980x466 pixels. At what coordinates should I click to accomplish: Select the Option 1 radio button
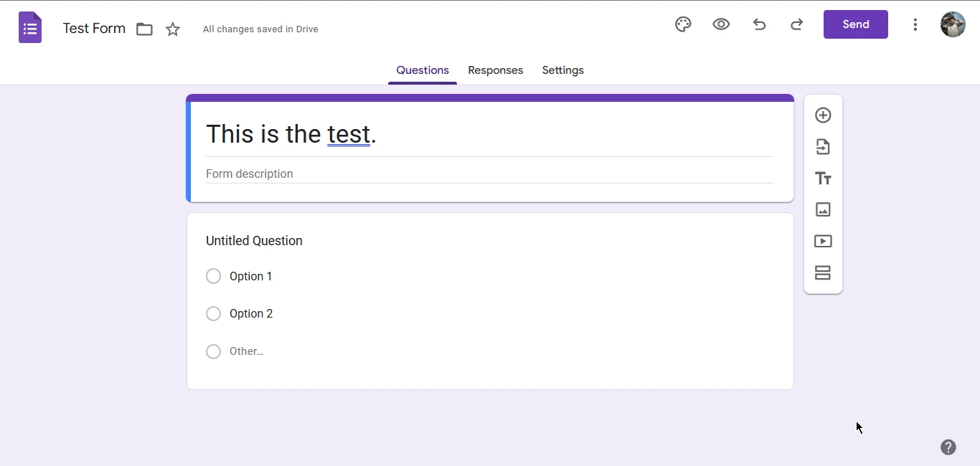213,277
